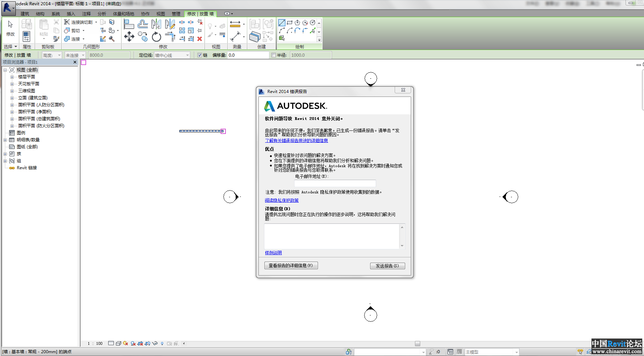The width and height of the screenshot is (644, 356).
Task: Select the 图例 item in project browser
Action: (x=21, y=133)
